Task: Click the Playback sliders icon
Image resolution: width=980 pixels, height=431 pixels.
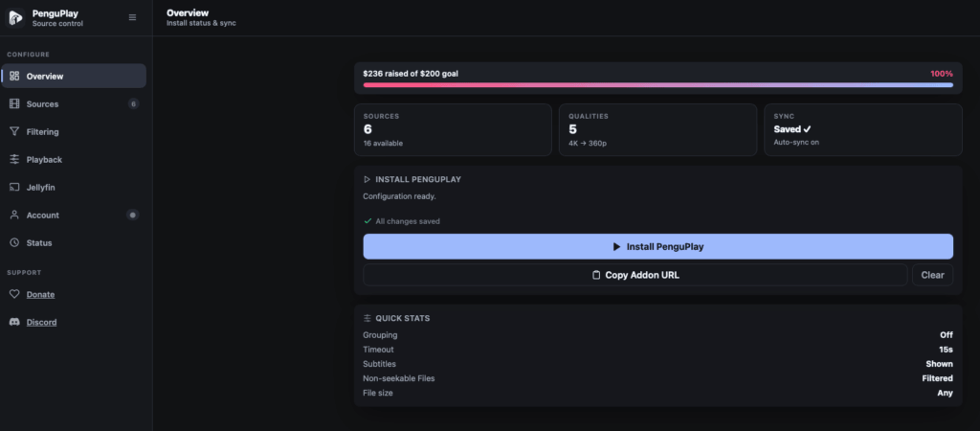Action: click(x=14, y=160)
